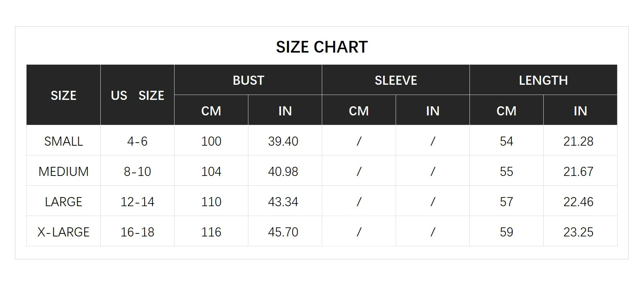Screen dimensions: 644x286
Task: Select the SIZE column header
Action: point(64,95)
